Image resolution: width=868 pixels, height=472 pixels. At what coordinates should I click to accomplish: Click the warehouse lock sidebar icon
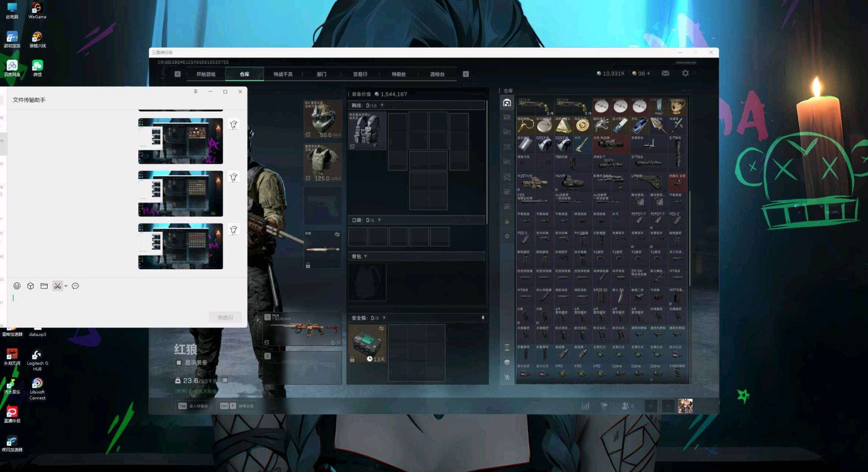[x=507, y=222]
